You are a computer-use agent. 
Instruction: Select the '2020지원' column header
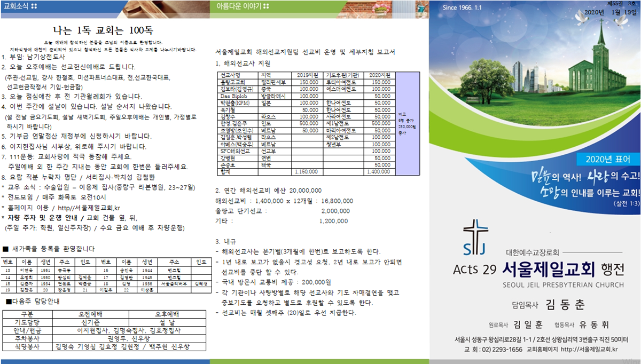click(379, 74)
